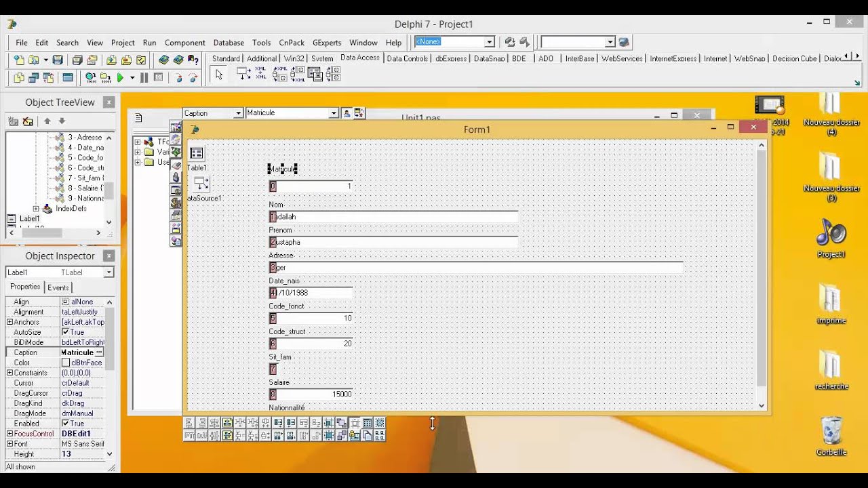Screen dimensions: 868x488
Task: Click the Salaire DBEdit field showing 15000
Action: [311, 394]
